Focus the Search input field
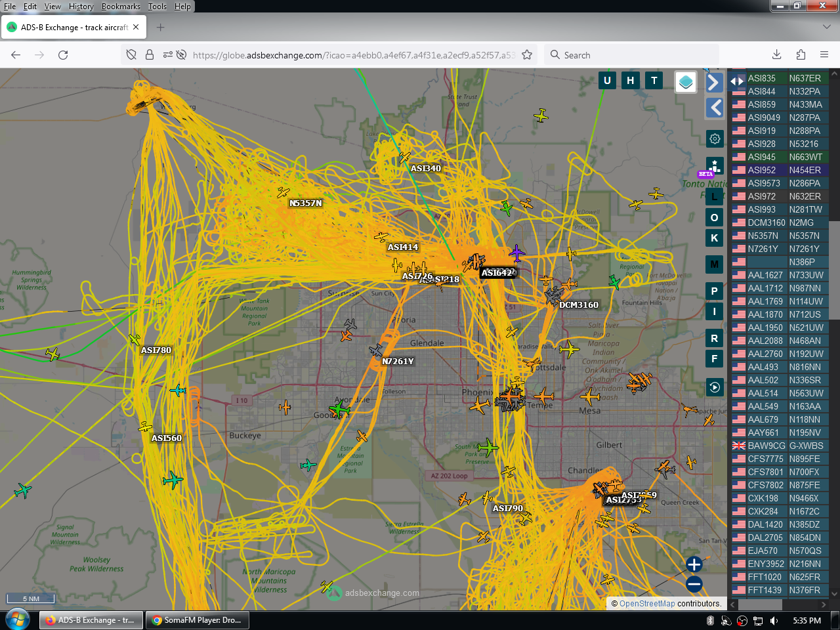840x630 pixels. [x=631, y=55]
